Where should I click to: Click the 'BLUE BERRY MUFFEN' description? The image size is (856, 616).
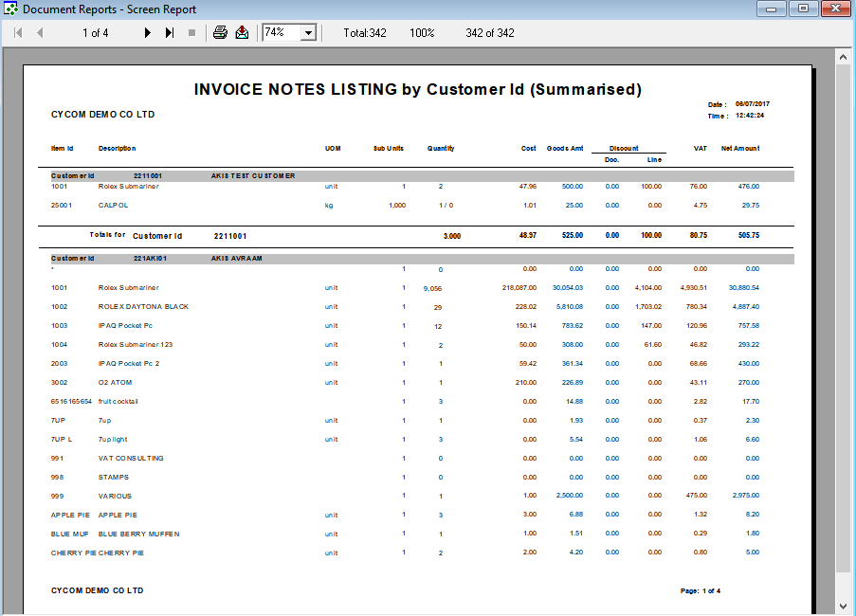click(x=138, y=534)
